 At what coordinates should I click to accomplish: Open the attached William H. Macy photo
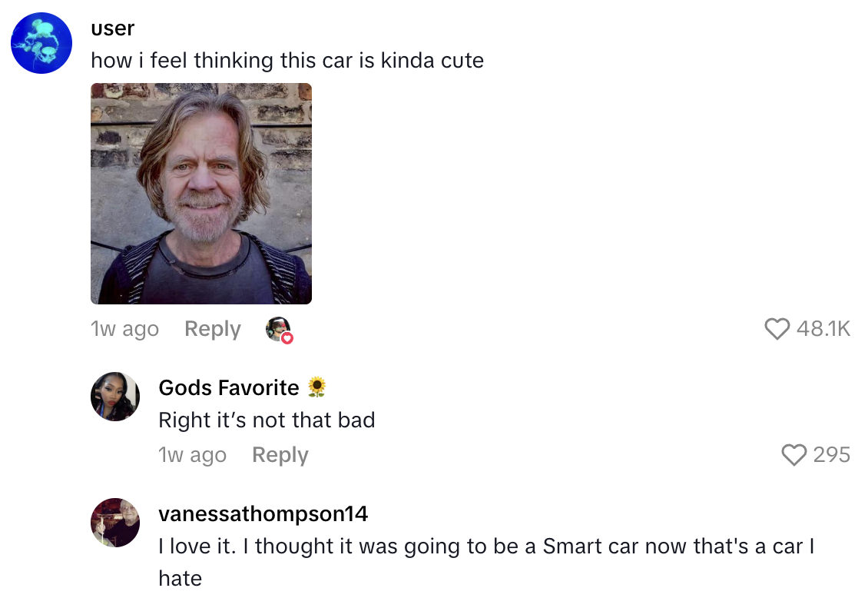point(200,193)
